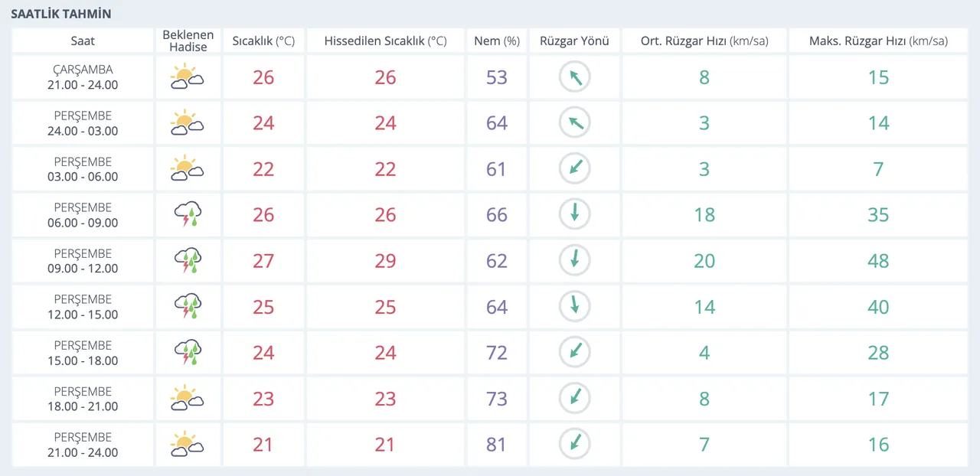The width and height of the screenshot is (980, 476).
Task: Click the Maks. Rüzgar Hızı column header
Action: [878, 41]
